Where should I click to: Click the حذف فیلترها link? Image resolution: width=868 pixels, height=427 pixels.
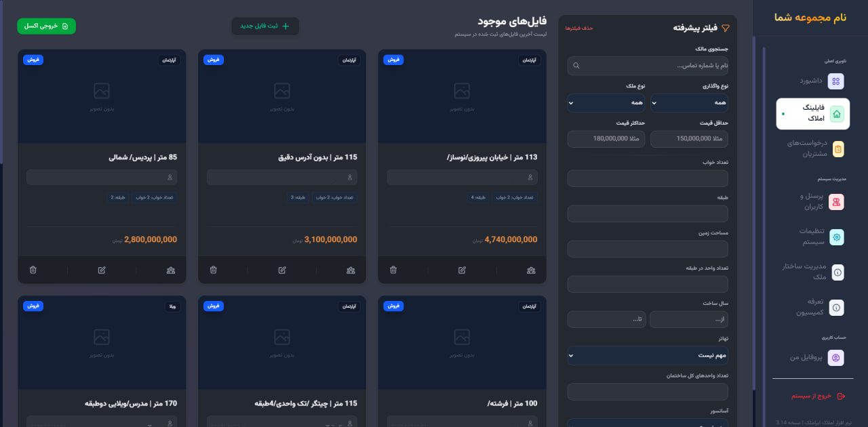point(579,28)
